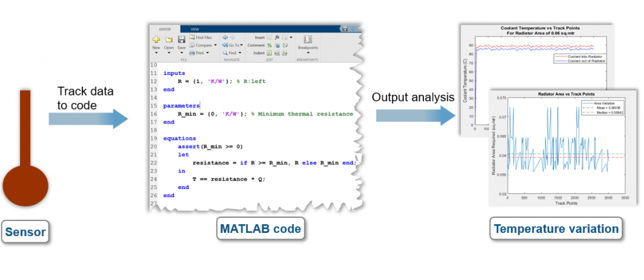
Task: Open dropdown arrow under Breakpoints
Action: point(308,53)
